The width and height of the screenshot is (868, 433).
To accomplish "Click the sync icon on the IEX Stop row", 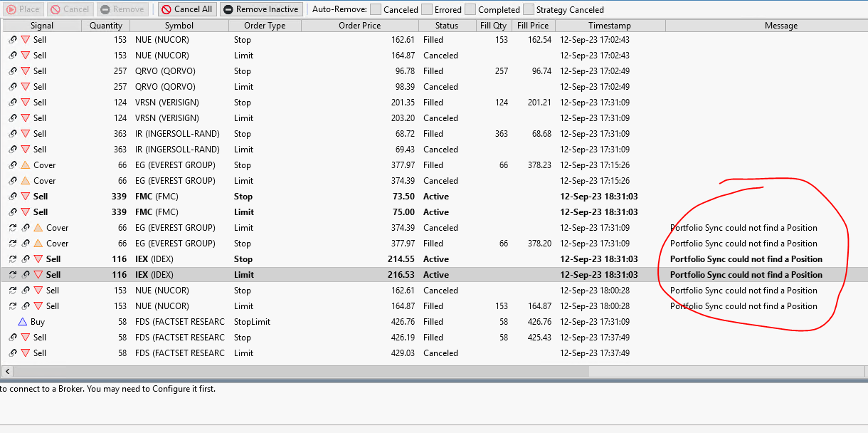I will click(13, 259).
